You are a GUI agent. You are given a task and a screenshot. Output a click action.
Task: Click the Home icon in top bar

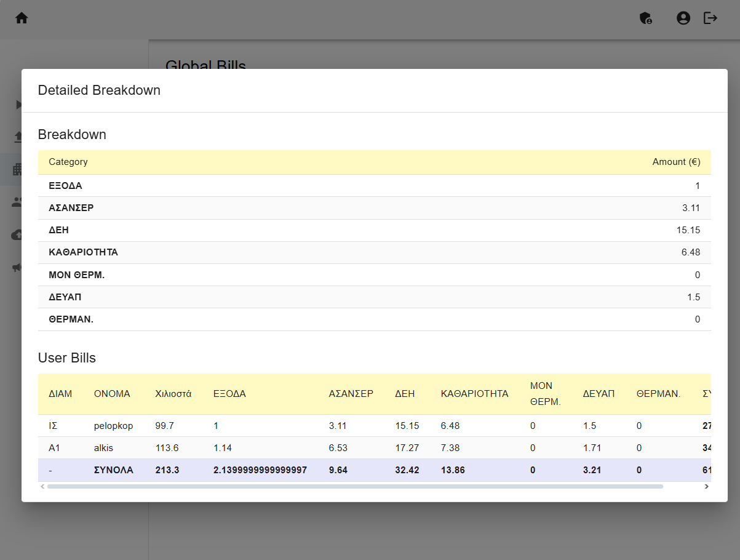[22, 18]
